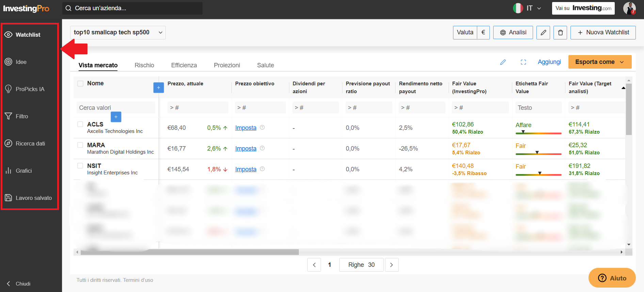Click MARA Fair Value gradient bar

coord(538,154)
